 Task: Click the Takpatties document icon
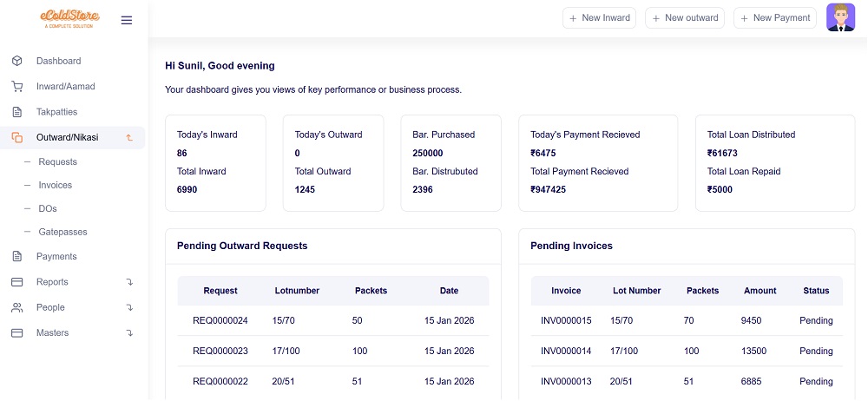16,112
